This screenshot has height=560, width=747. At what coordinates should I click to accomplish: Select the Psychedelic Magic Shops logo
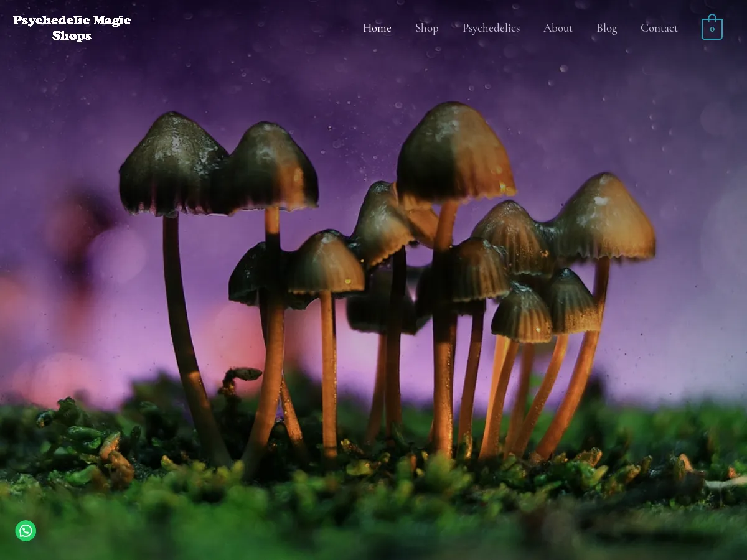(72, 27)
